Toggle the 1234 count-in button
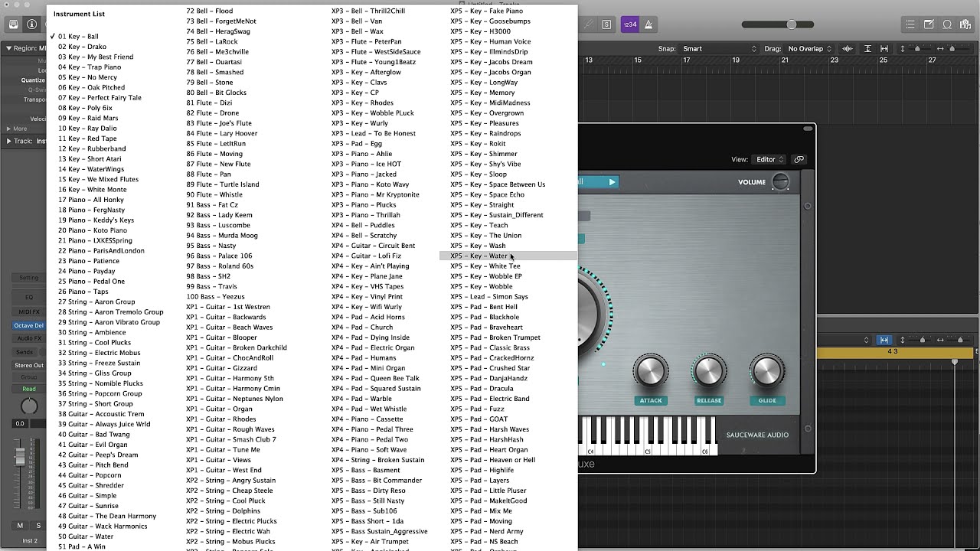 [629, 24]
